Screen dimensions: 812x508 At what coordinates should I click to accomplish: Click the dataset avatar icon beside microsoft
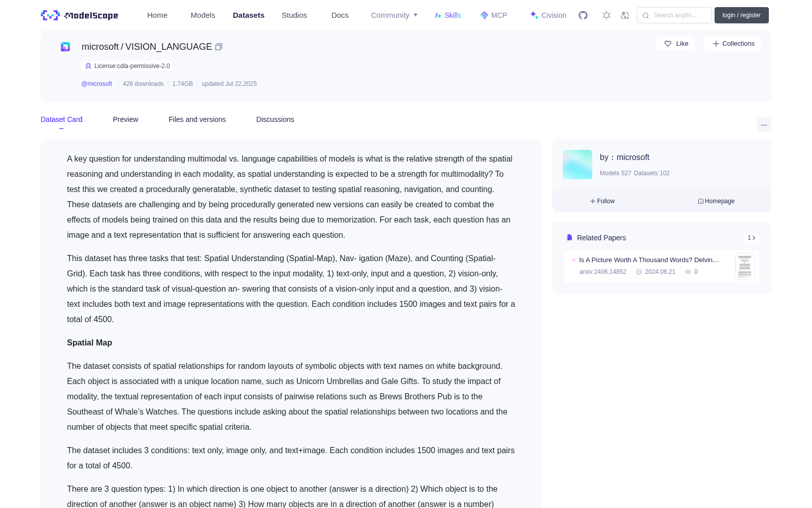pos(65,47)
